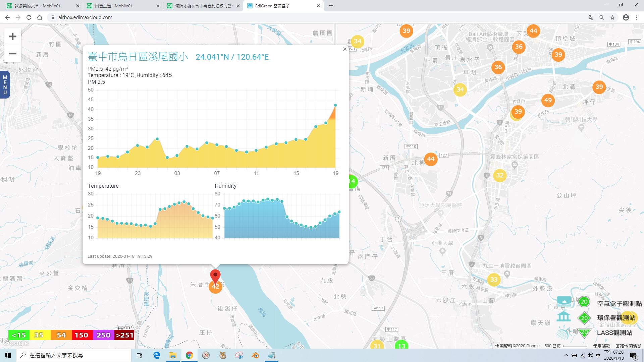
Task: Go to browser home page
Action: point(40,17)
